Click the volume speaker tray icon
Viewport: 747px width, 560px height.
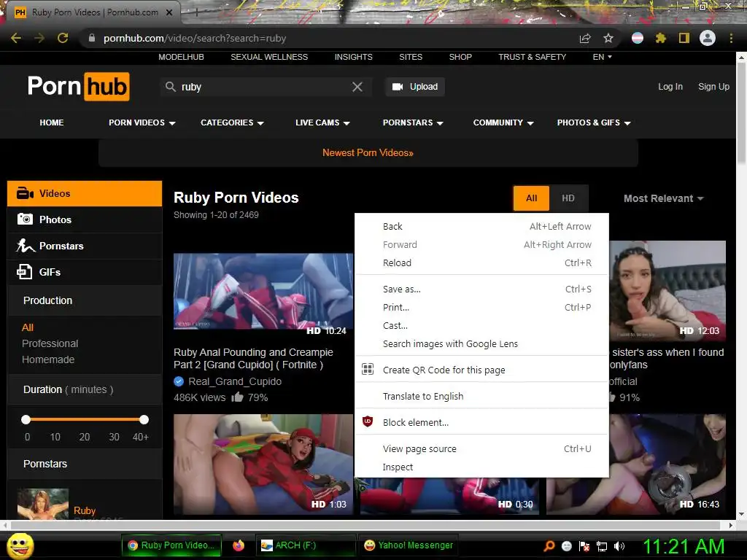point(619,546)
